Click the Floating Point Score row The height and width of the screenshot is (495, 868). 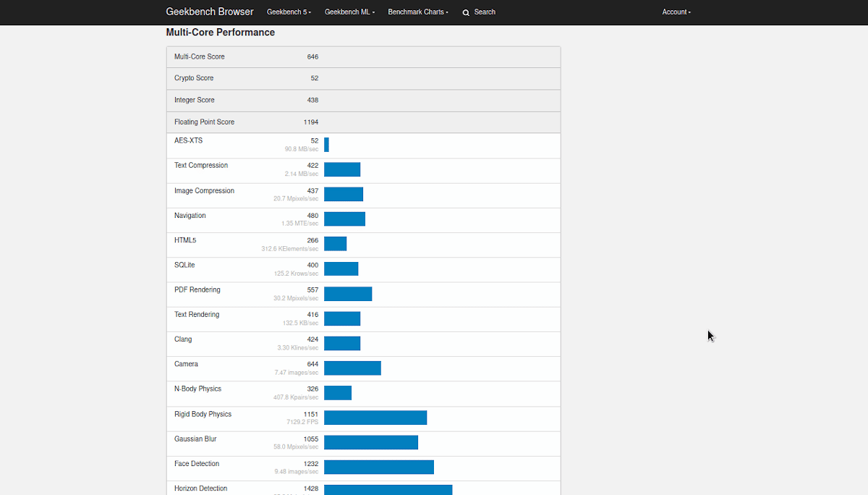click(x=363, y=122)
